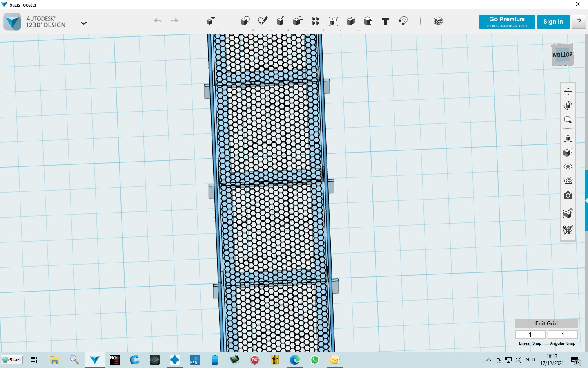Click the Sign In button
588x368 pixels.
coord(553,22)
